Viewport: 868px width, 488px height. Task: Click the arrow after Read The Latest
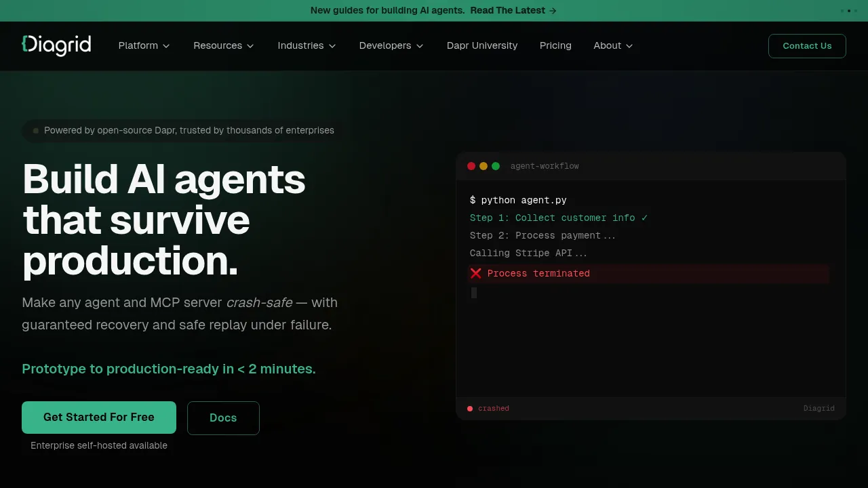point(553,11)
